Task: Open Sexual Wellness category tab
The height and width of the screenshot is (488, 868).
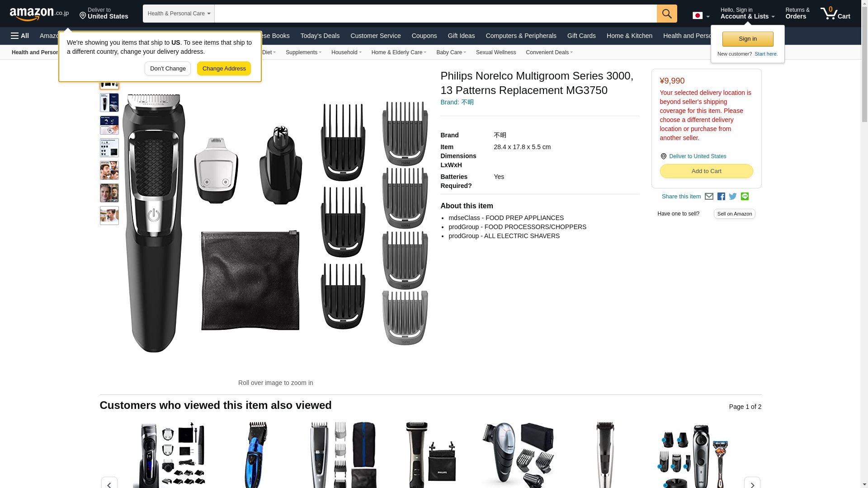Action: pos(496,52)
